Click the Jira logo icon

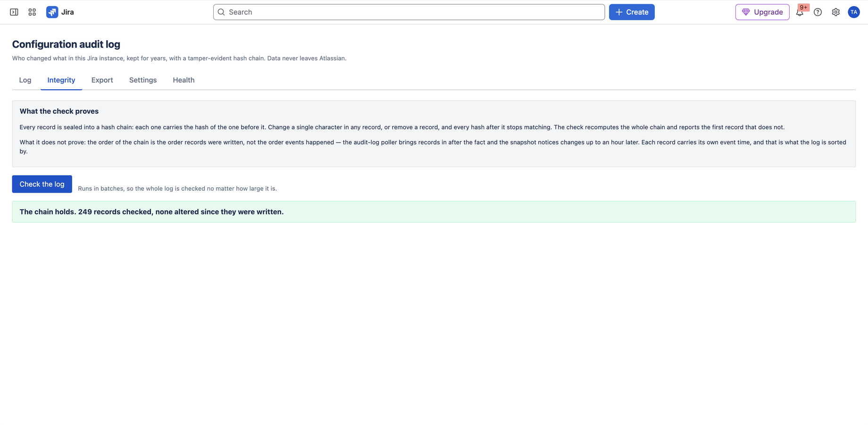(x=52, y=12)
